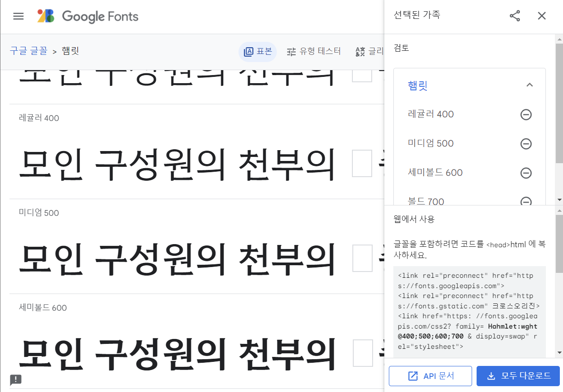Screen dimensions: 563x392
Task: Share the selected family
Action: [x=515, y=16]
